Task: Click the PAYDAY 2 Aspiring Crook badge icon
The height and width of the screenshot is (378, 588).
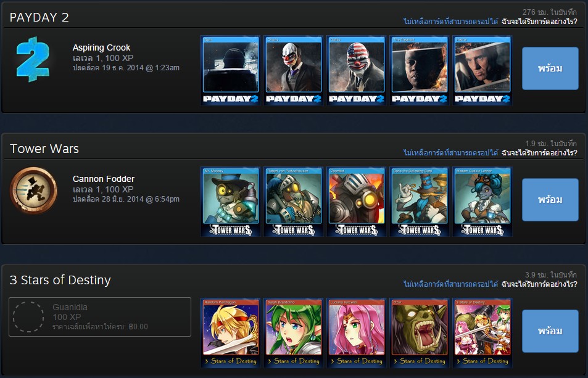Action: tap(33, 59)
